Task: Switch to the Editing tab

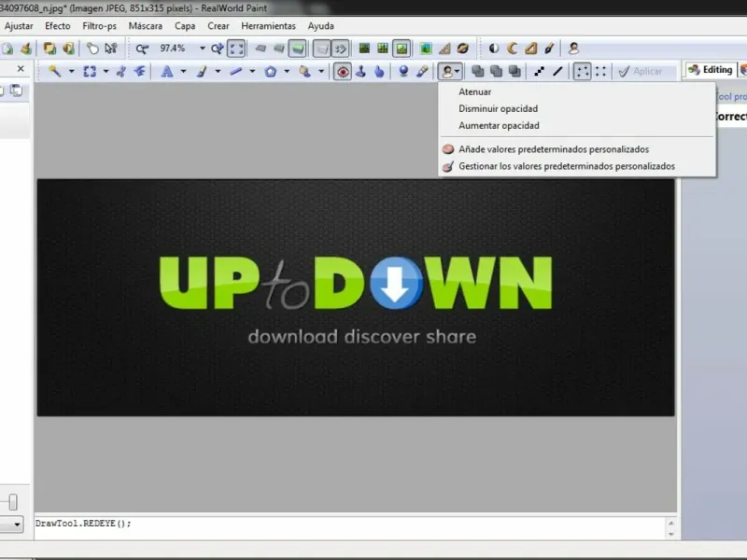Action: coord(711,70)
